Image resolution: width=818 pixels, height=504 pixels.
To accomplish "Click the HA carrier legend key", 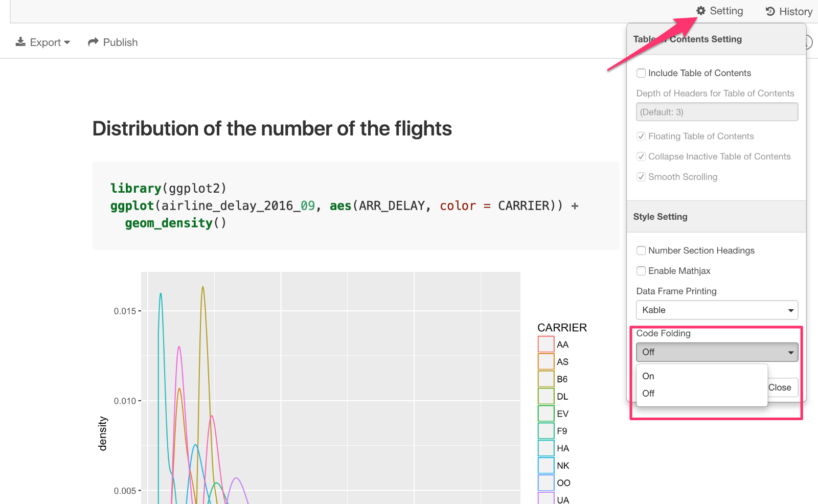I will click(546, 448).
